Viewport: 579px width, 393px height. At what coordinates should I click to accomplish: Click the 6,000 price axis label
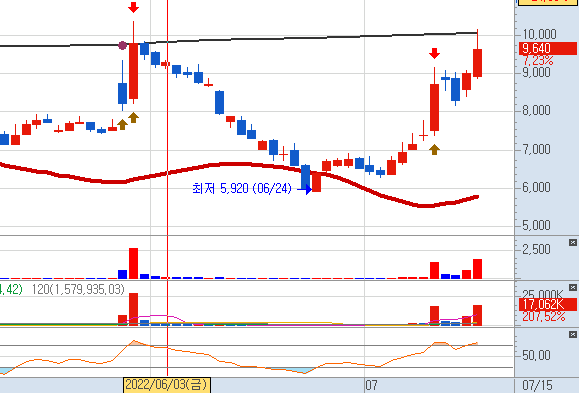(536, 187)
